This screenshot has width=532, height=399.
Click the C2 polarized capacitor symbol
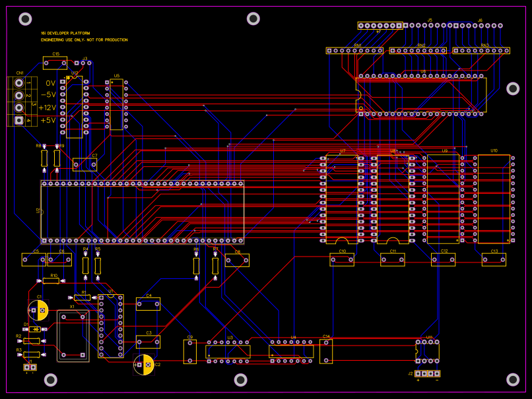[x=143, y=365]
